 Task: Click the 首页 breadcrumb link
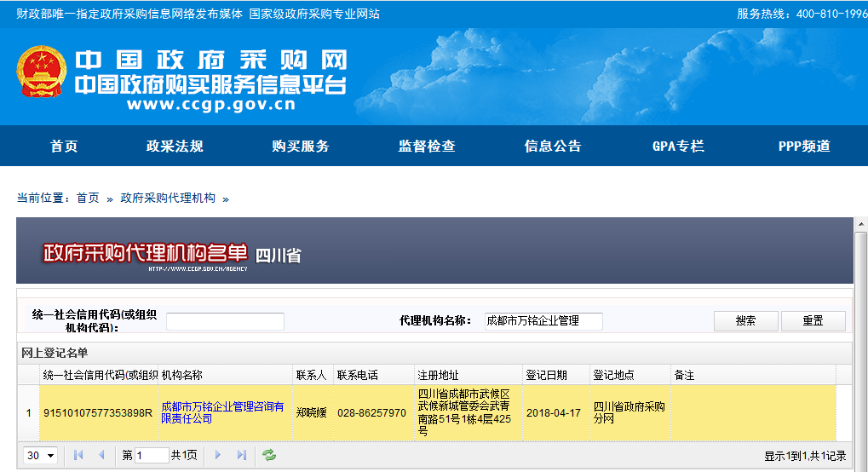88,198
